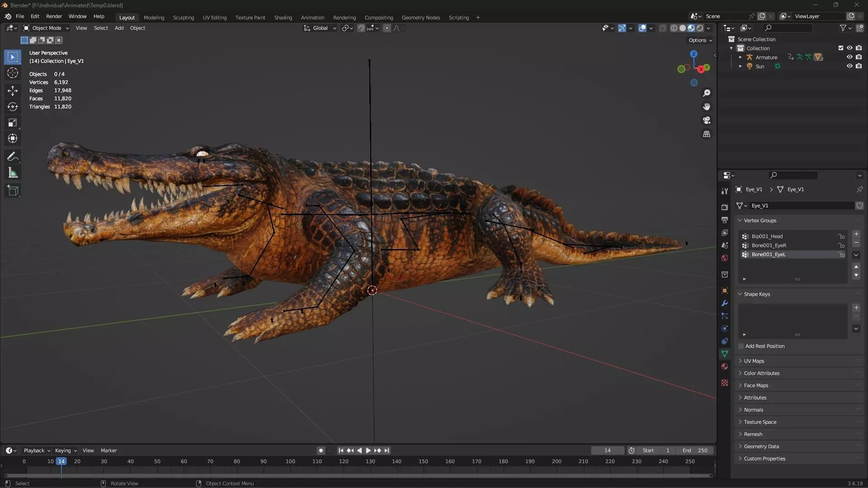Image resolution: width=868 pixels, height=488 pixels.
Task: Uncheck the Collection exclude checkbox
Action: coord(840,48)
